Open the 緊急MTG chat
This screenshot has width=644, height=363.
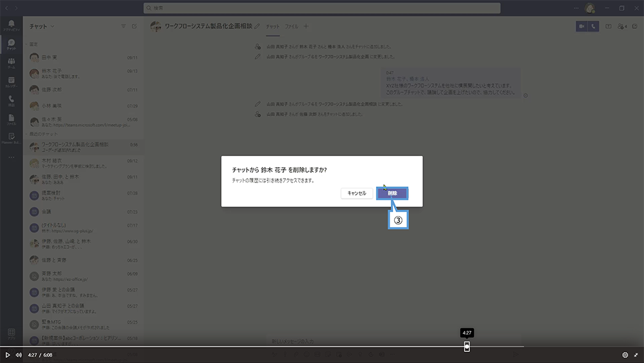[x=83, y=324]
